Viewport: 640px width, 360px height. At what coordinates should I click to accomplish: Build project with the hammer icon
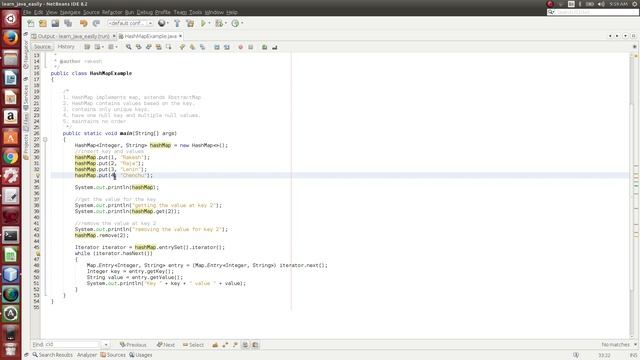pyautogui.click(x=177, y=23)
